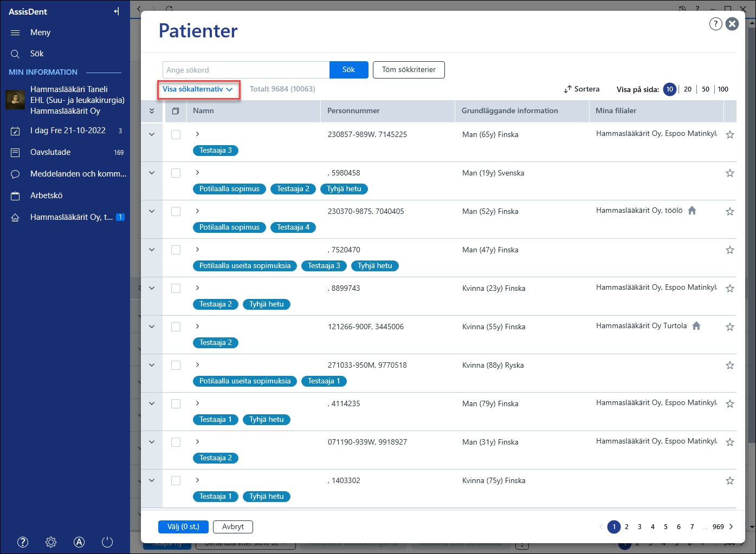Open the settings gear in the sidebar

[51, 542]
